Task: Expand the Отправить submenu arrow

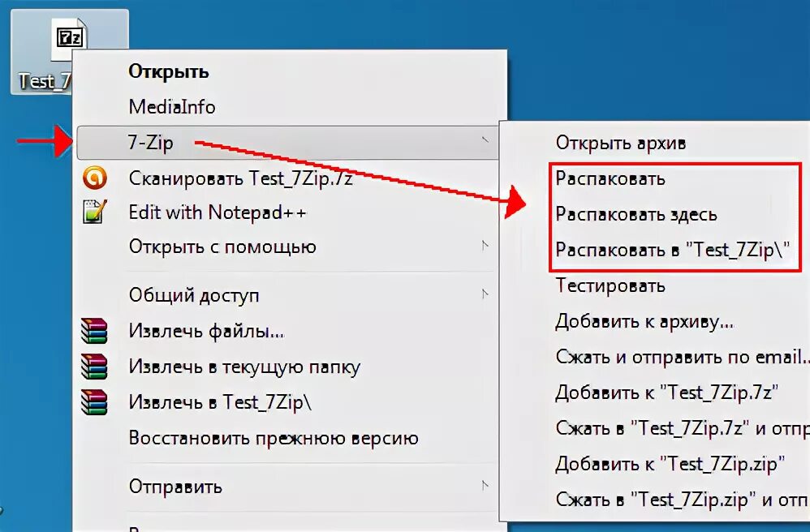Action: click(x=485, y=486)
